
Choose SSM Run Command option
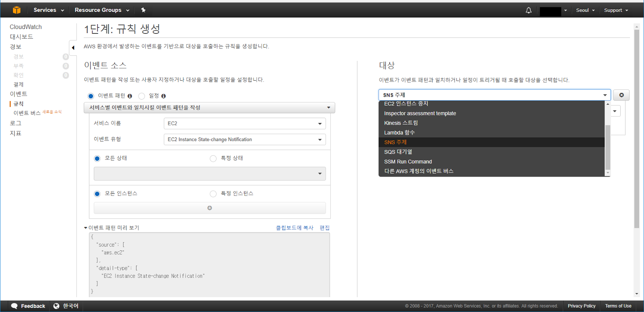(491, 162)
